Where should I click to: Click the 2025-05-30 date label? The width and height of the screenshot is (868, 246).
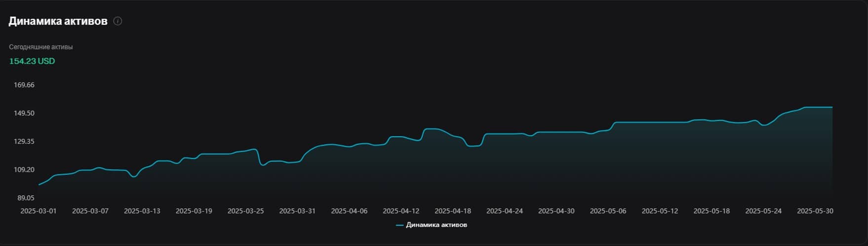tap(815, 211)
